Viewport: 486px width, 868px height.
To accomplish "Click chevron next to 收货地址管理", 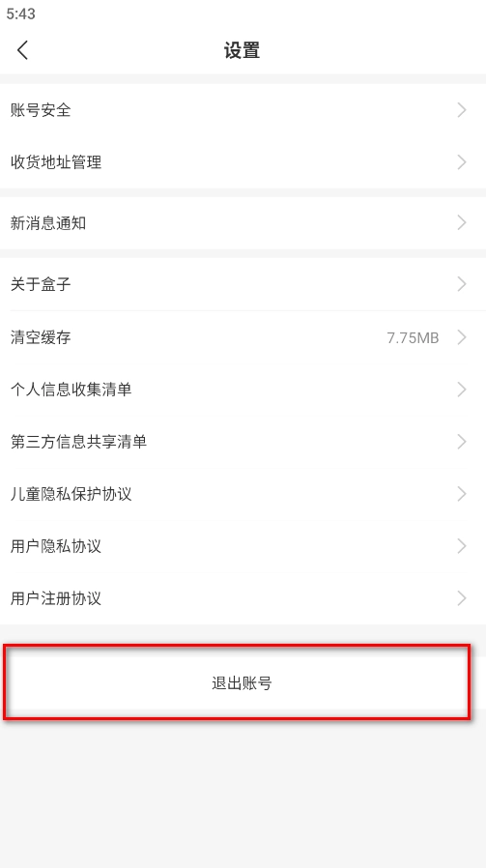I will click(462, 162).
